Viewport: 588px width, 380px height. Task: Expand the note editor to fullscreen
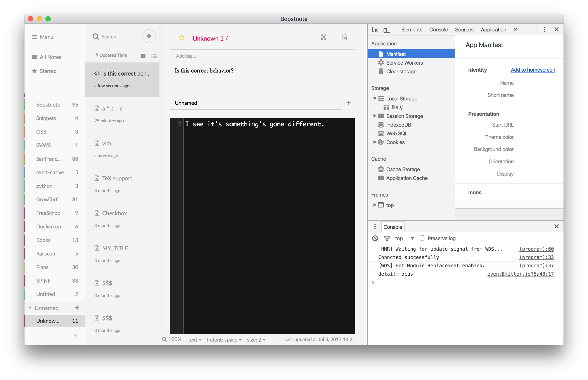click(x=324, y=37)
